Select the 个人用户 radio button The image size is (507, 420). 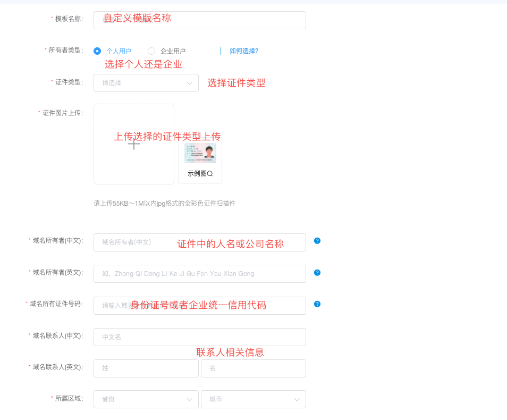[x=97, y=51]
